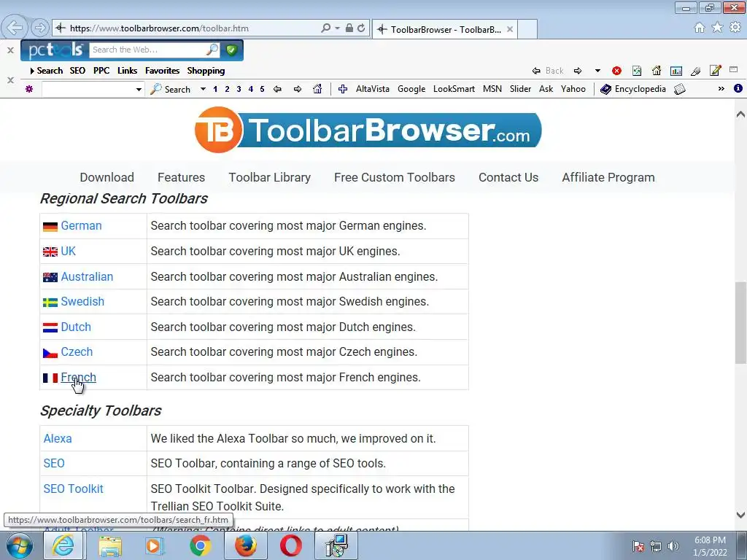The width and height of the screenshot is (747, 560).
Task: Click the notes icon after Encyclopedia
Action: coord(680,89)
